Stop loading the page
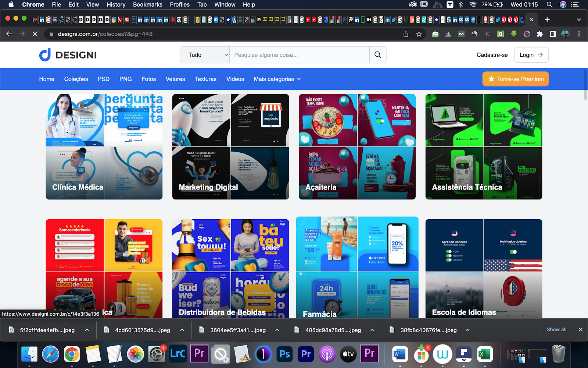Viewport: 588px width, 368px height. [35, 34]
